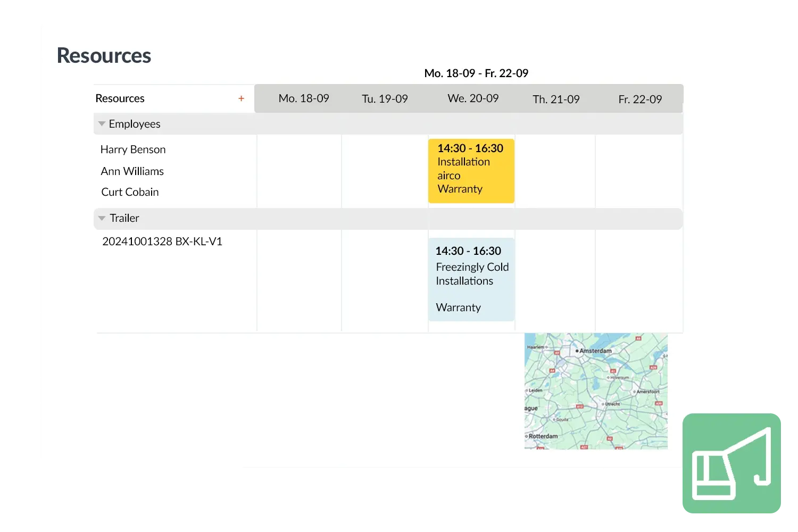Click the green crane icon tile
798x532 pixels.
tap(732, 463)
